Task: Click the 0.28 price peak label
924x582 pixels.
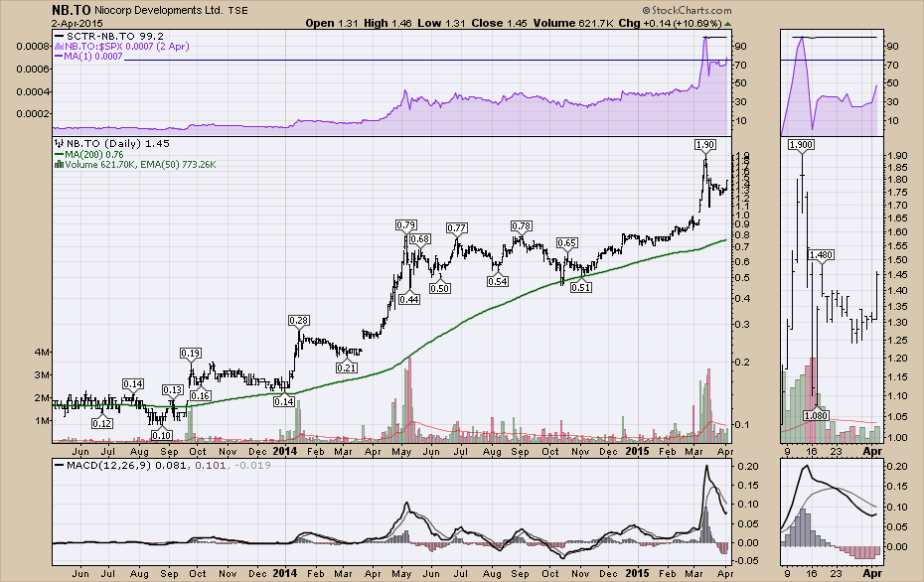Action: tap(299, 320)
